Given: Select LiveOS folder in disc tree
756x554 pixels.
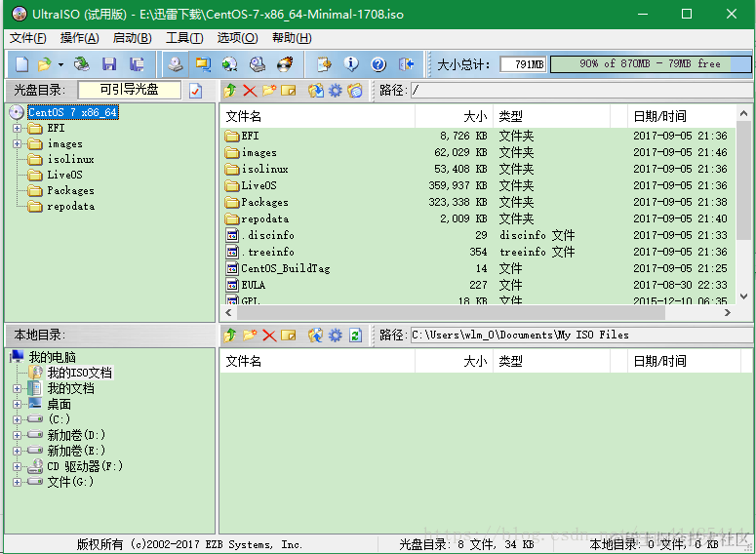Looking at the screenshot, I should click(64, 175).
